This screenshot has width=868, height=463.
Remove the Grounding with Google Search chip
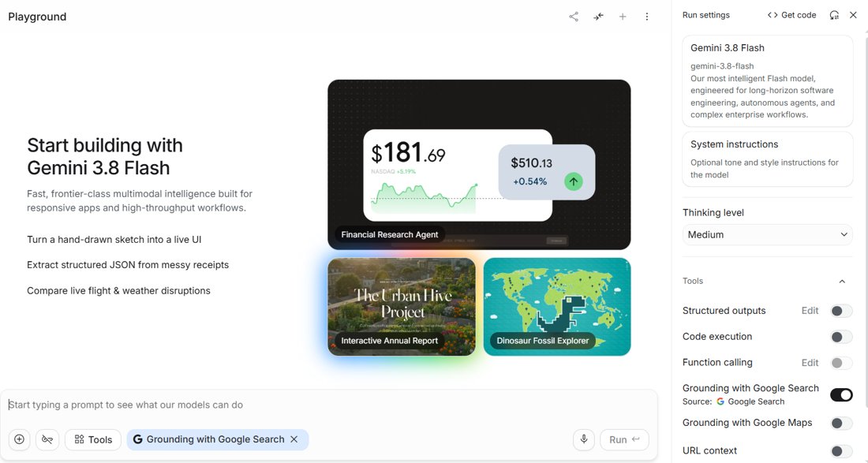[294, 439]
